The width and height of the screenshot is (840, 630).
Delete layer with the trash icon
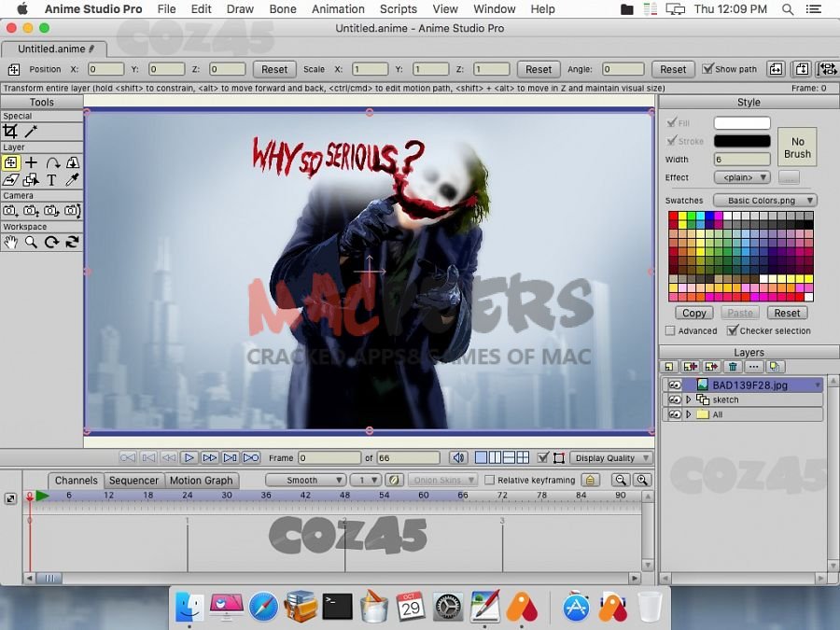tap(733, 367)
